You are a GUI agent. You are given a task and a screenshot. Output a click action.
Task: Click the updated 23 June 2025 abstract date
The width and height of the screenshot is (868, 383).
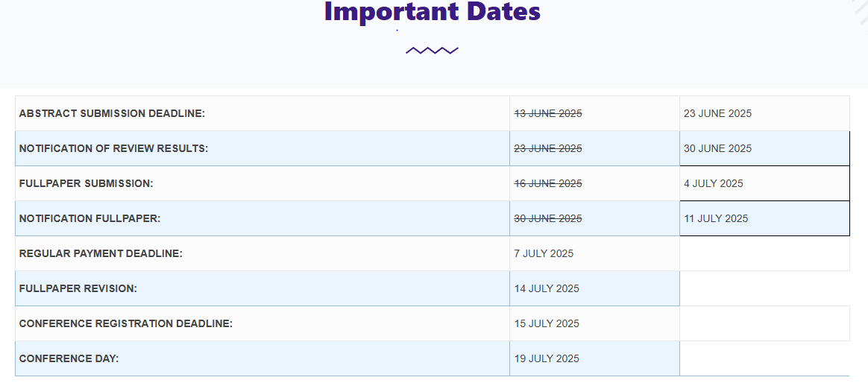717,113
